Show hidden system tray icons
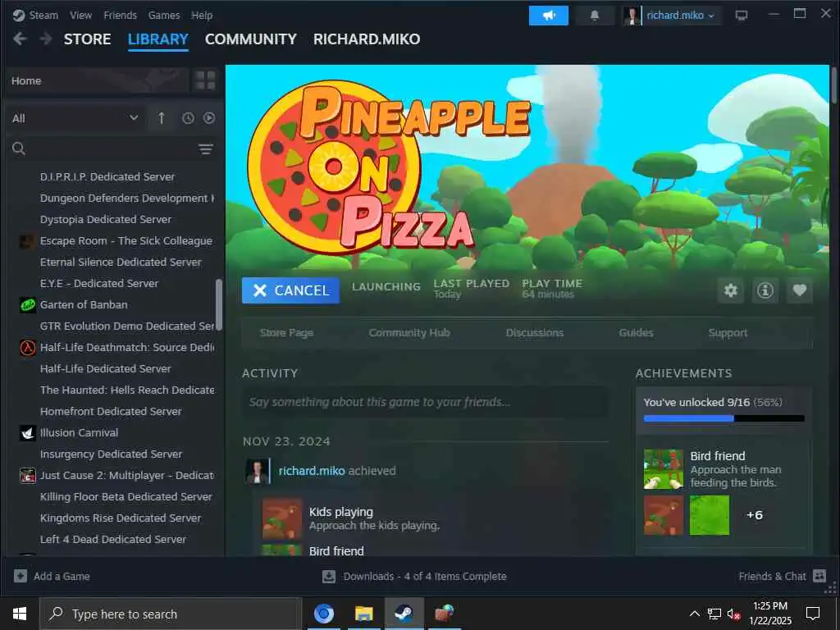The height and width of the screenshot is (630, 840). point(694,614)
